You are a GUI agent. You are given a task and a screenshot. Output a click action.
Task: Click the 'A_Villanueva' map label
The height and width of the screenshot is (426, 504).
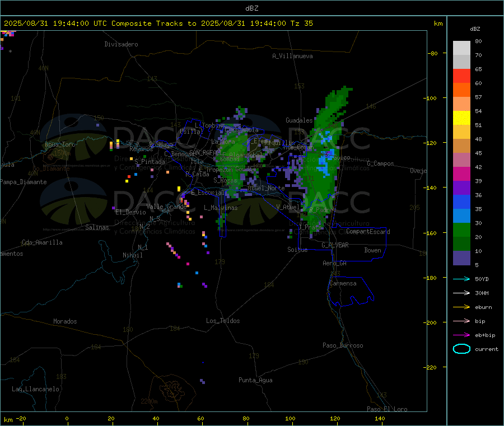click(292, 56)
